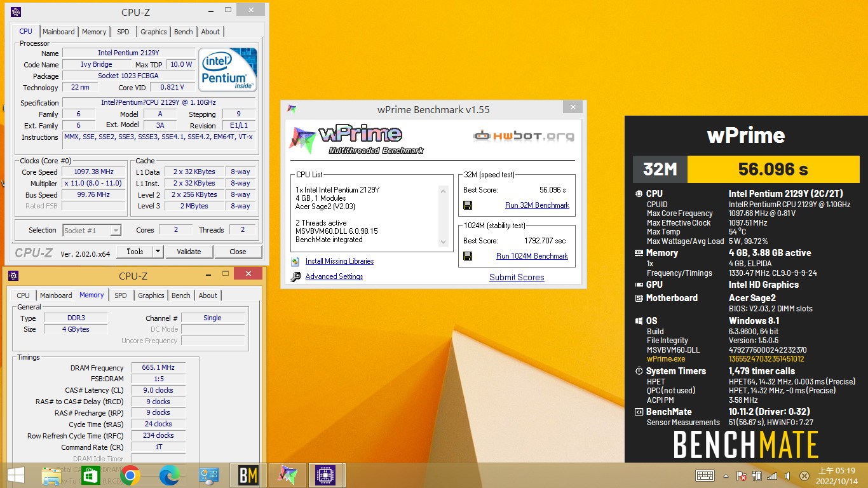Click the Tools button in CPU-Z
868x488 pixels.
point(135,252)
